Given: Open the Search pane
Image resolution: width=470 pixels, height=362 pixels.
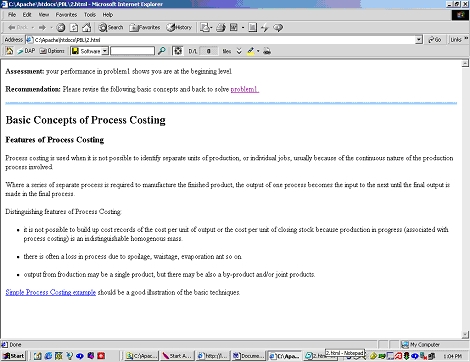Looking at the screenshot, I should point(111,28).
